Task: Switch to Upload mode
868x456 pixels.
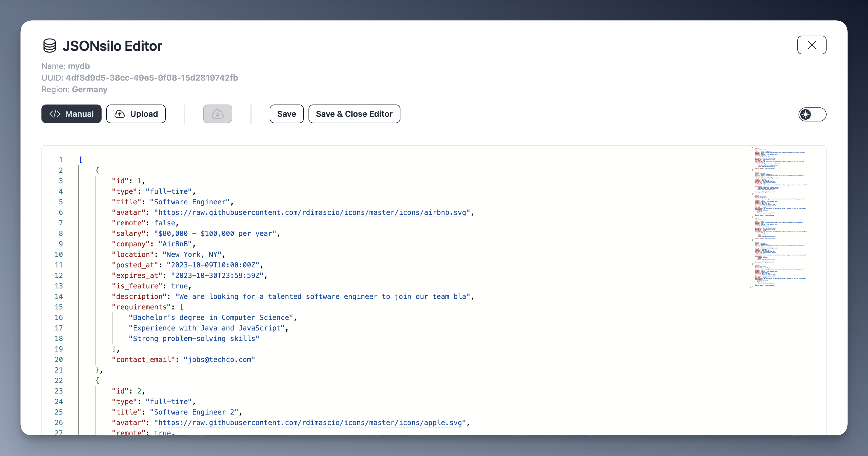Action: [136, 114]
